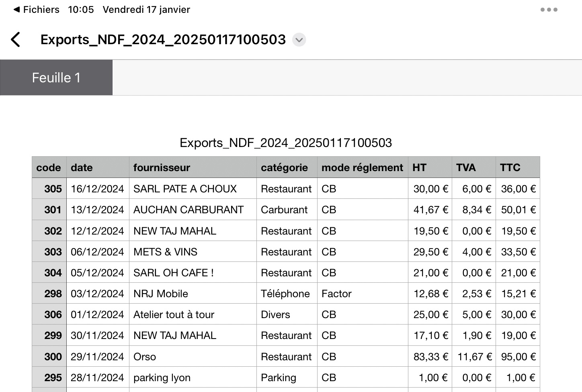
Task: Select TVA value 8,34 €
Action: pyautogui.click(x=474, y=210)
